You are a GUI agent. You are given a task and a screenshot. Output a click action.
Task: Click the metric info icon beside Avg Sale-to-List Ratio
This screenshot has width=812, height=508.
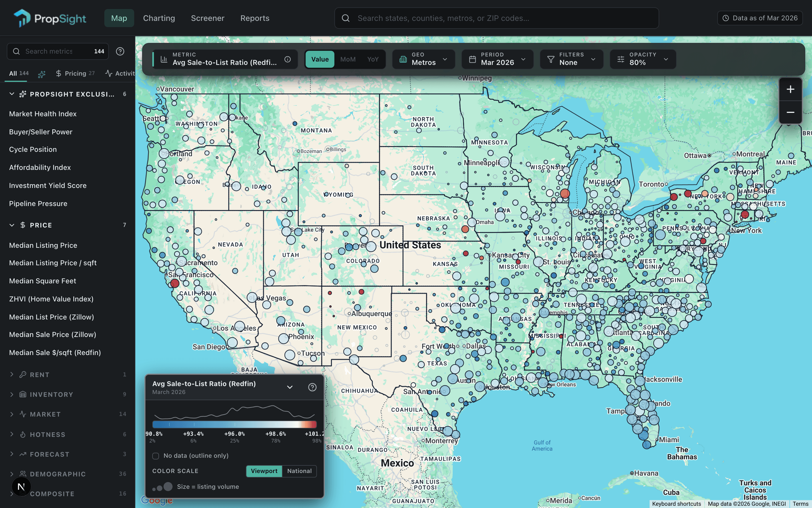pos(288,59)
